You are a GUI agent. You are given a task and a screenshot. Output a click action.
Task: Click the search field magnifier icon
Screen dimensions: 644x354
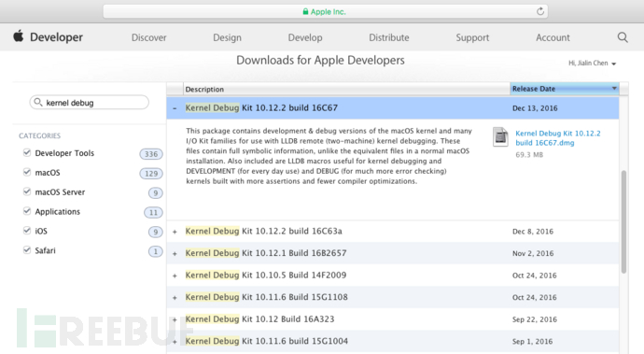click(37, 102)
